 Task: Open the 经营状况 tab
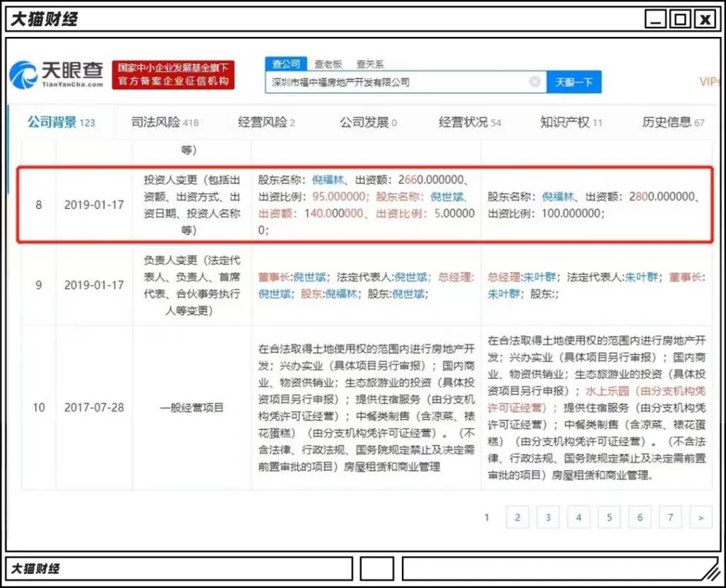(x=469, y=122)
